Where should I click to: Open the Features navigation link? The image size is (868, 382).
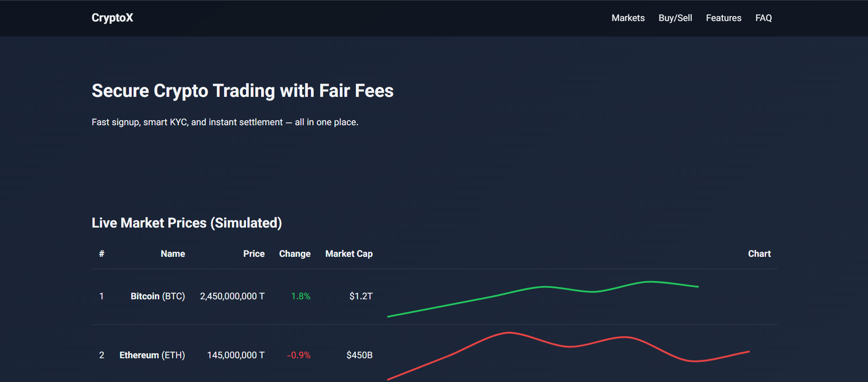click(x=723, y=18)
